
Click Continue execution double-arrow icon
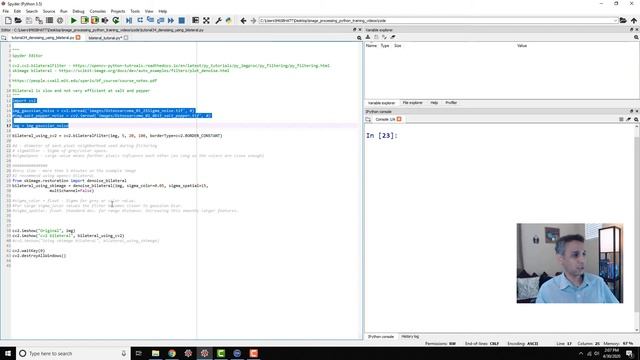pos(171,20)
